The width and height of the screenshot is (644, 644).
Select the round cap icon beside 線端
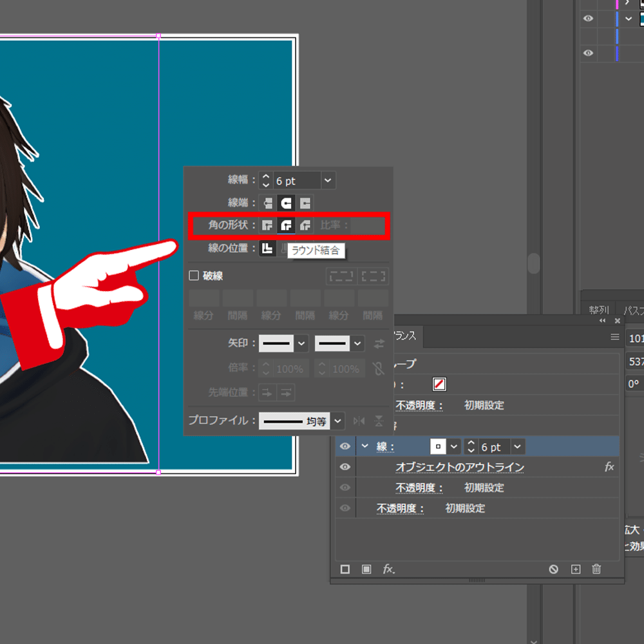tap(287, 203)
